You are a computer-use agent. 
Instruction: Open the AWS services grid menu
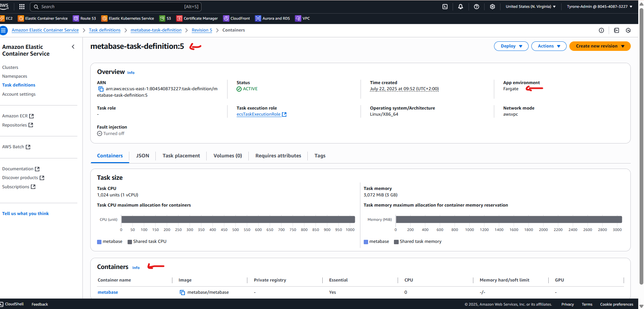[21, 6]
